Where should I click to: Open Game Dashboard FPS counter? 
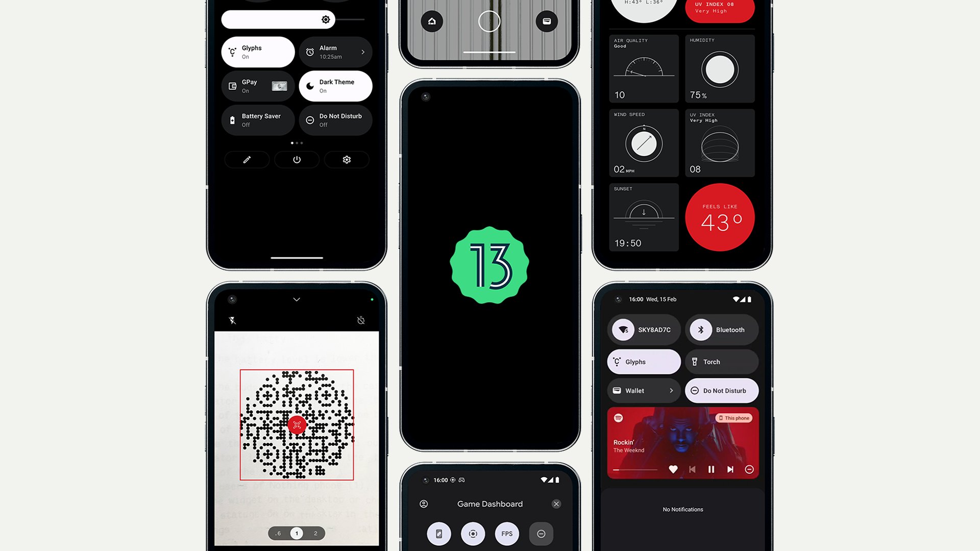(x=507, y=534)
